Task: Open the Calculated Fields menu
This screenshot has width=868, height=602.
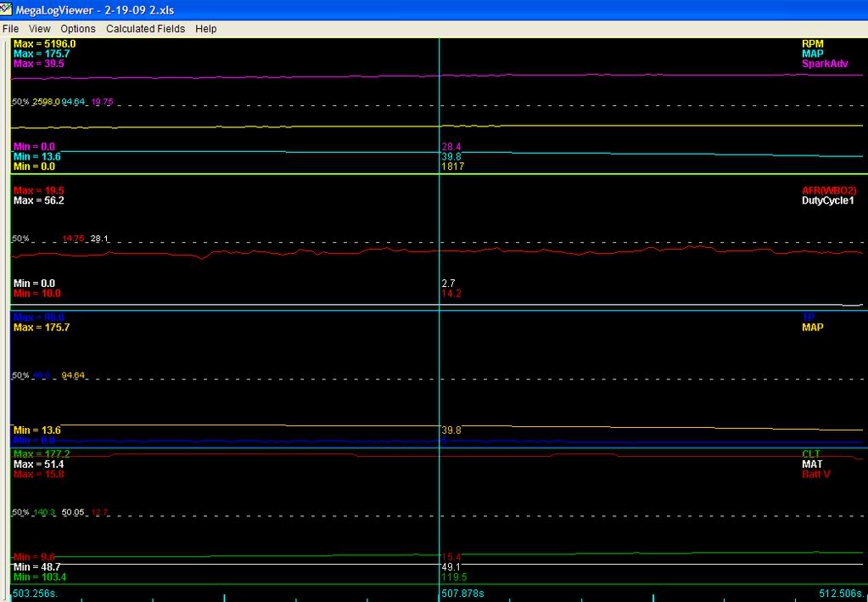Action: click(x=145, y=28)
